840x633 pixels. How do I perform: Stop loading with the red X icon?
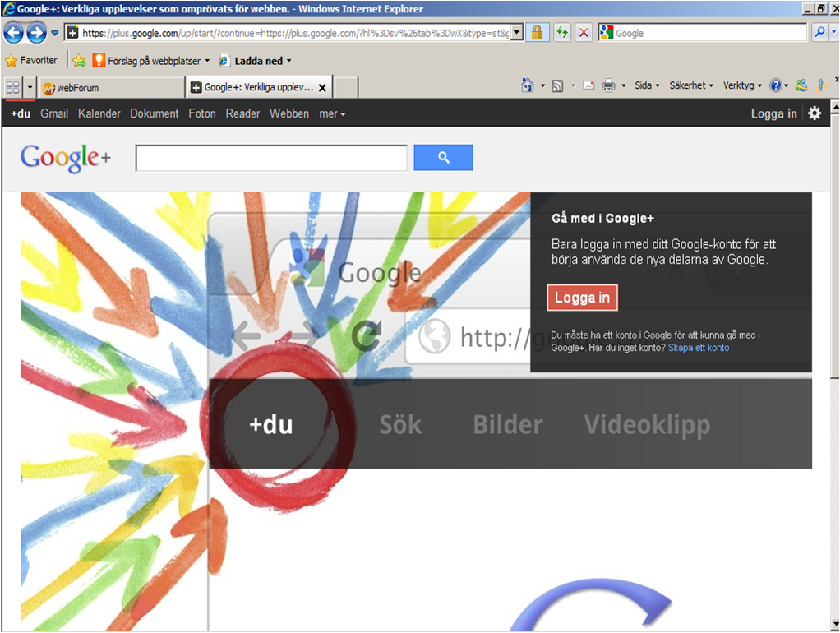[584, 33]
